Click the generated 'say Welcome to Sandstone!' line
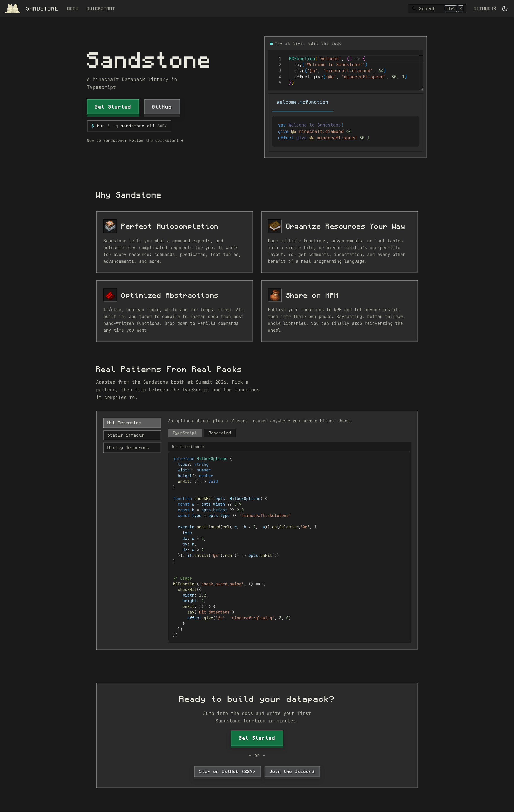The image size is (514, 812). pos(311,125)
